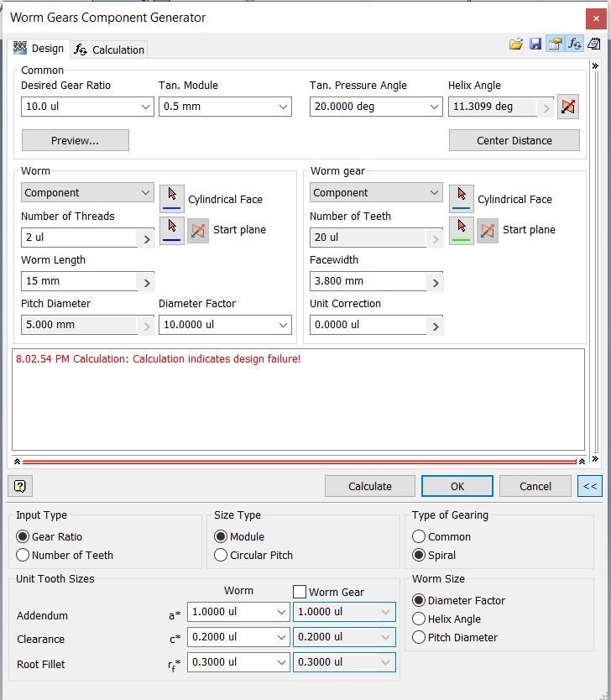Click the Cancel button
The width and height of the screenshot is (611, 700).
click(535, 486)
